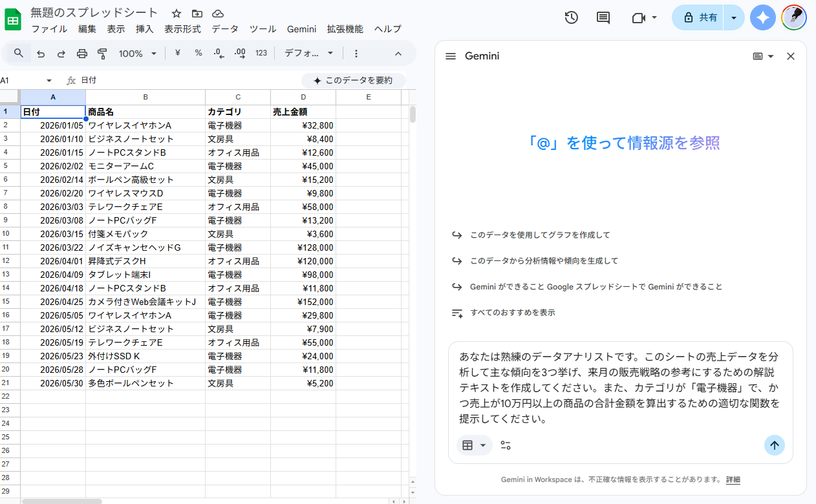Click the このデータを要約 button
816x504 pixels.
pyautogui.click(x=353, y=81)
